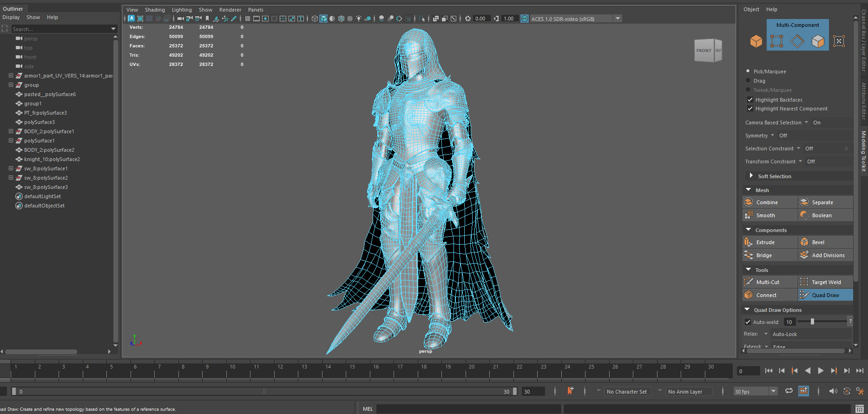Uncheck Highlight Nearest Component
The image size is (868, 414).
pos(750,108)
